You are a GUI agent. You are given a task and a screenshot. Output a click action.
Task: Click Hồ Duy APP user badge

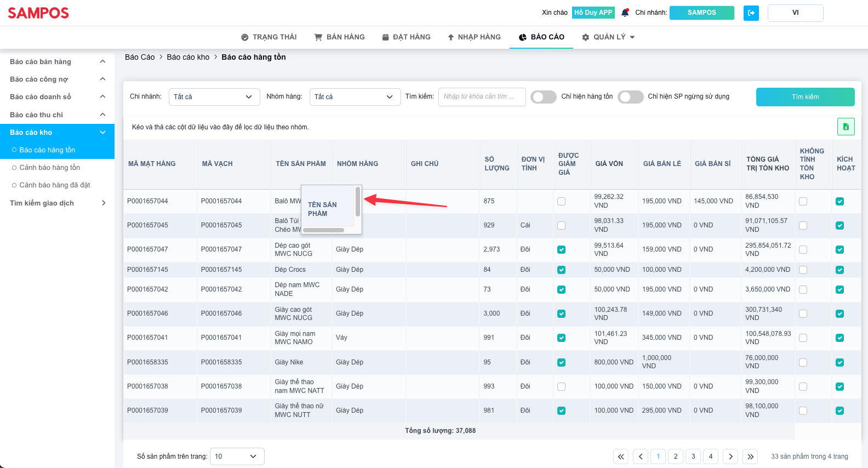click(593, 13)
